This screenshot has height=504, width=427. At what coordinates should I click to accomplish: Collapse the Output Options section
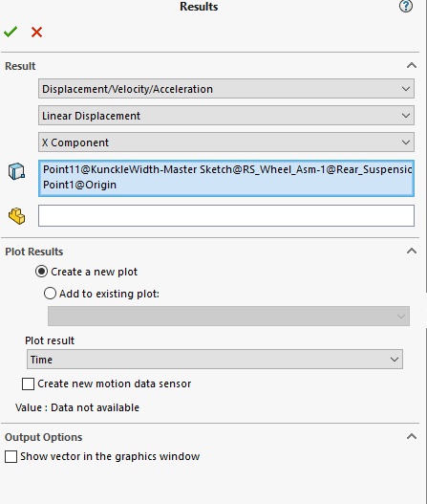pos(412,436)
